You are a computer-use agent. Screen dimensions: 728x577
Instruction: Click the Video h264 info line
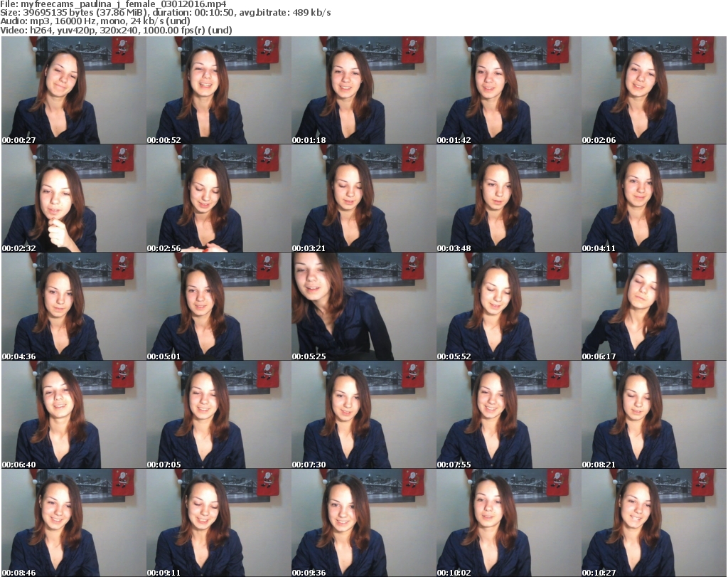(116, 30)
